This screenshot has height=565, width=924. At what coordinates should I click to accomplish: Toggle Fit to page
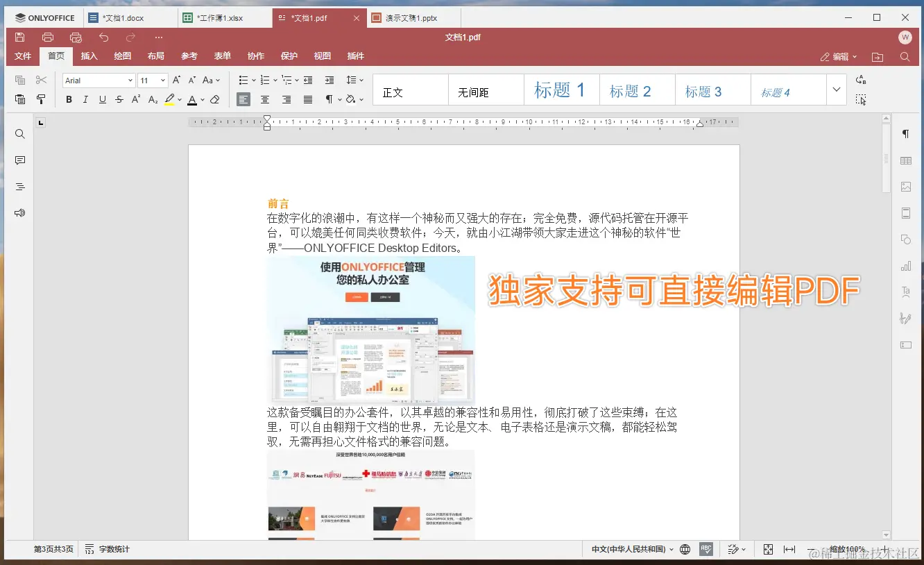(x=768, y=549)
